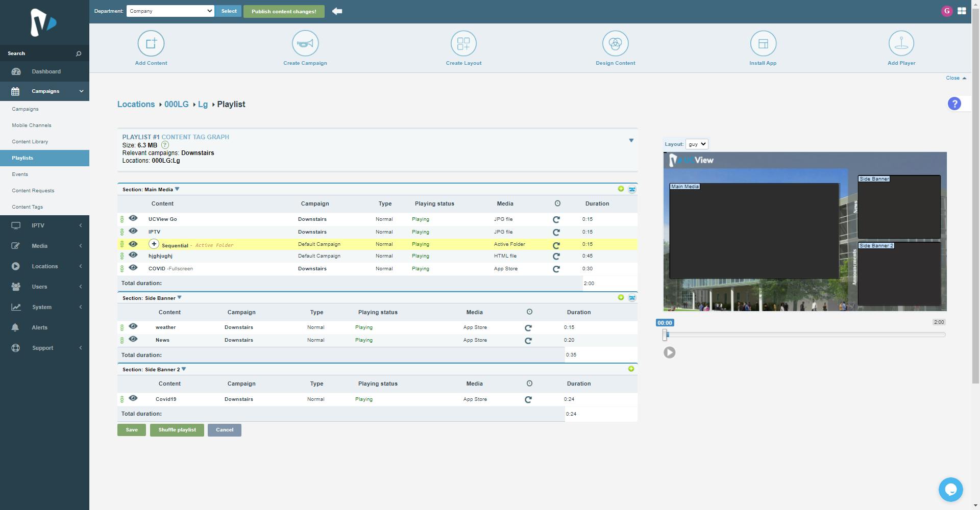The width and height of the screenshot is (980, 510).
Task: Open the Create Campaign icon
Action: click(x=305, y=43)
